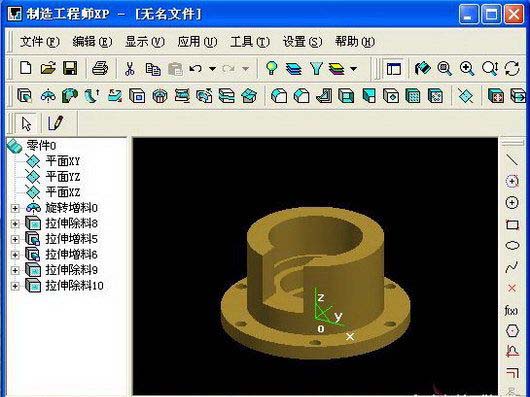
Task: Expand the 拉伸增料6 node
Action: pyautogui.click(x=15, y=255)
